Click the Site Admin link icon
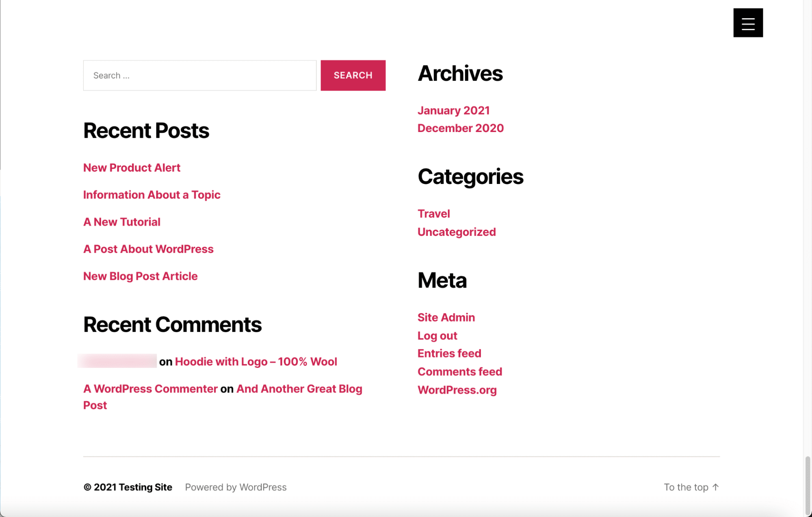 (446, 317)
